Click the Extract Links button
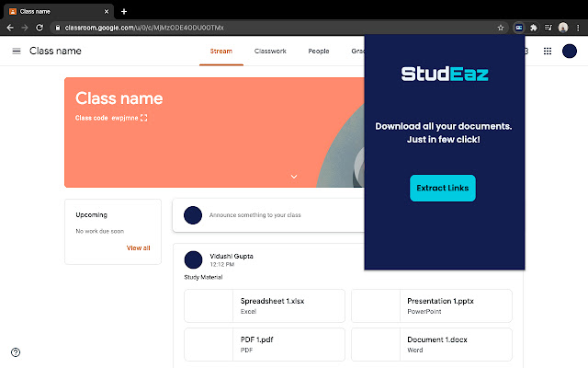The height and width of the screenshot is (368, 588). pos(443,188)
